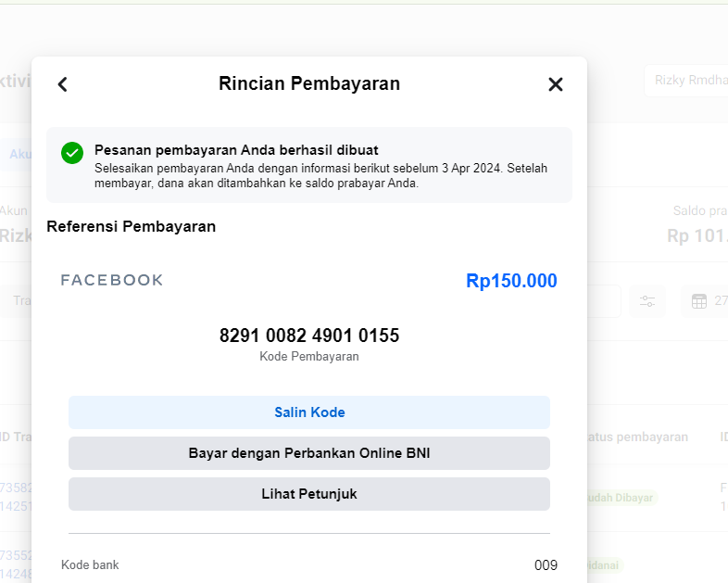Click the Status pembayaran column header
This screenshot has width=728, height=583.
click(x=639, y=437)
